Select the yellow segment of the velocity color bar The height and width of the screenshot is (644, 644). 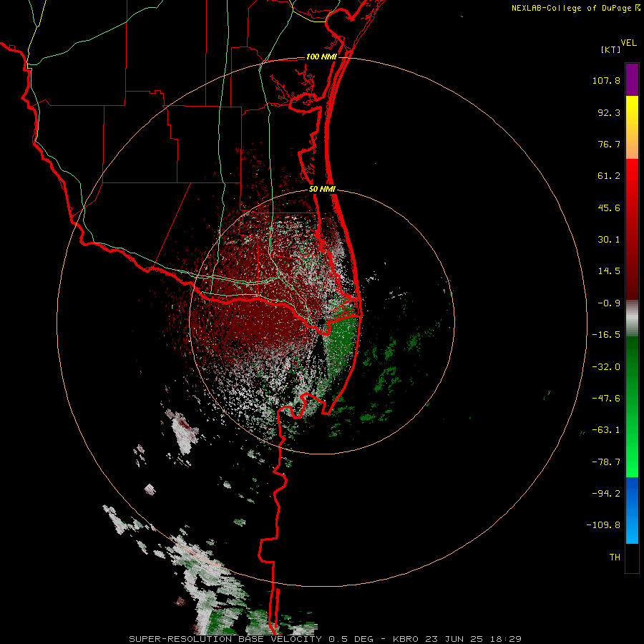(632, 127)
